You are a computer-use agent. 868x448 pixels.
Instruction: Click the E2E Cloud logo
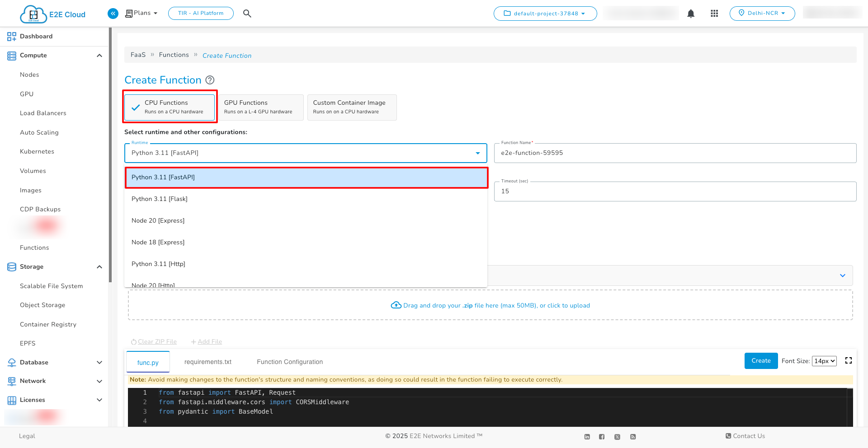(52, 14)
